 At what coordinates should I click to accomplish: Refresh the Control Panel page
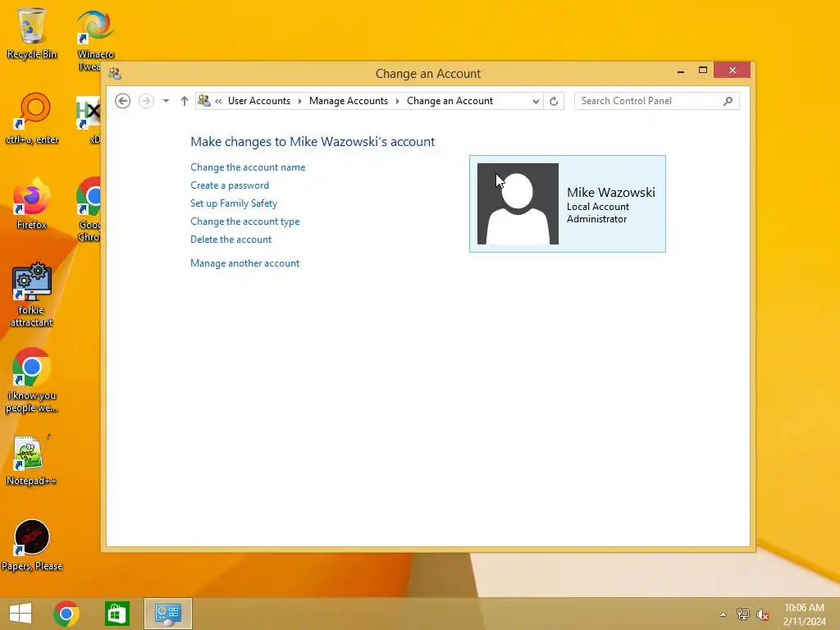(x=554, y=101)
